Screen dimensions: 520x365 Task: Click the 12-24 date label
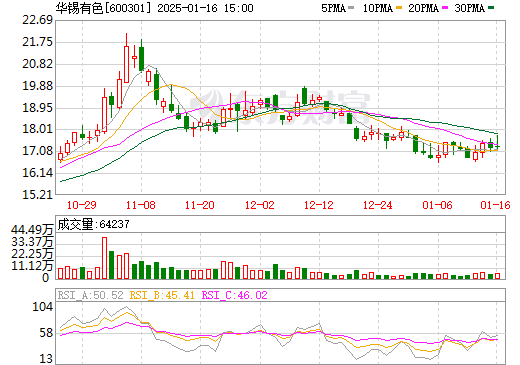378,205
